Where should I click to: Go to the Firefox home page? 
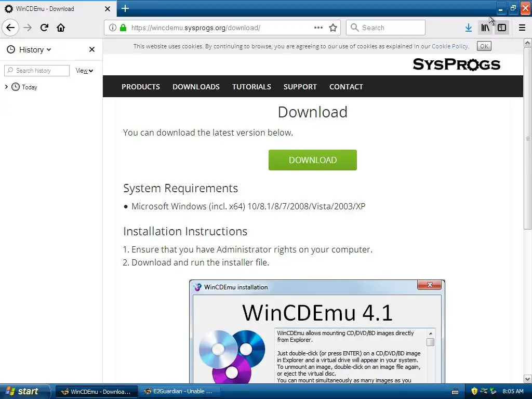(x=61, y=28)
